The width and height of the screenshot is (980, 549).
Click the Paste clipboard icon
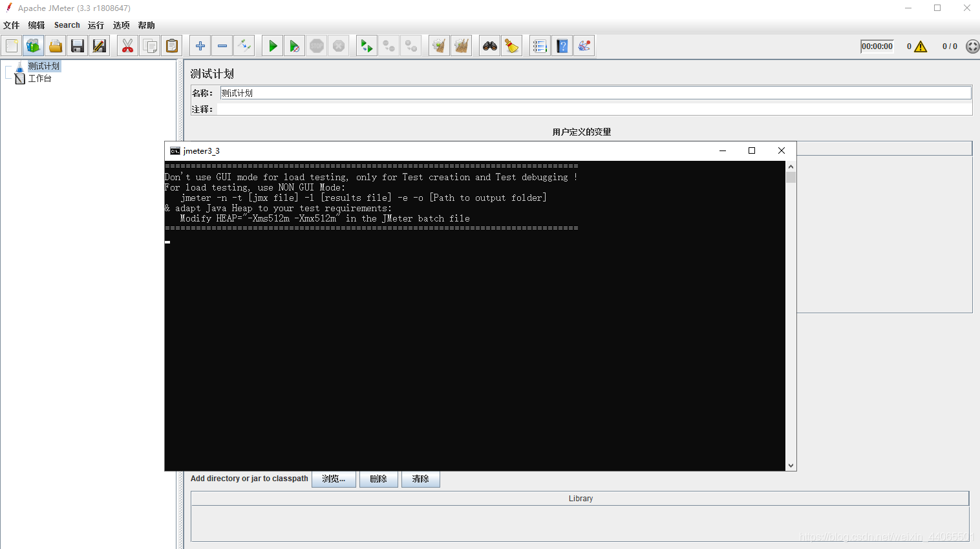(x=172, y=46)
